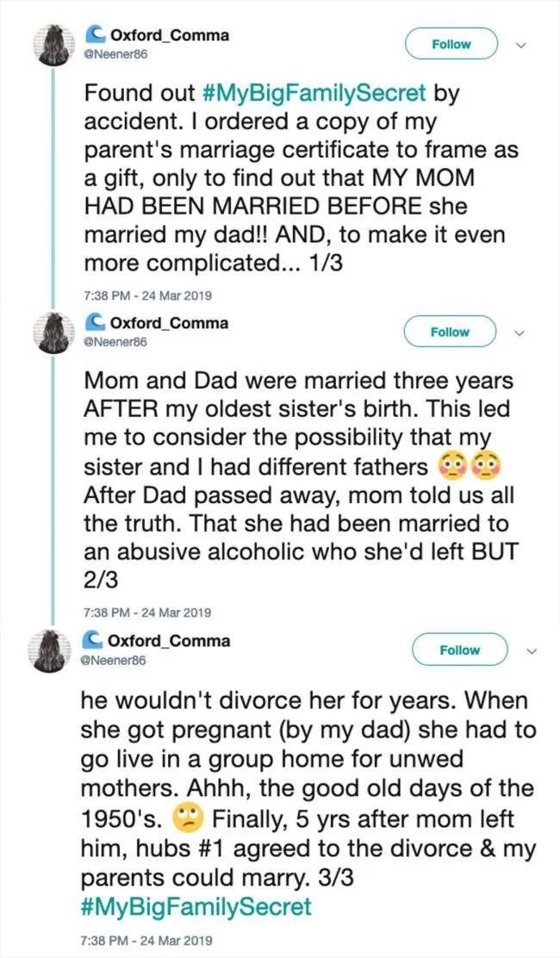Open the second tweet's chevron options
Screen dimensions: 560x958
pyautogui.click(x=519, y=332)
